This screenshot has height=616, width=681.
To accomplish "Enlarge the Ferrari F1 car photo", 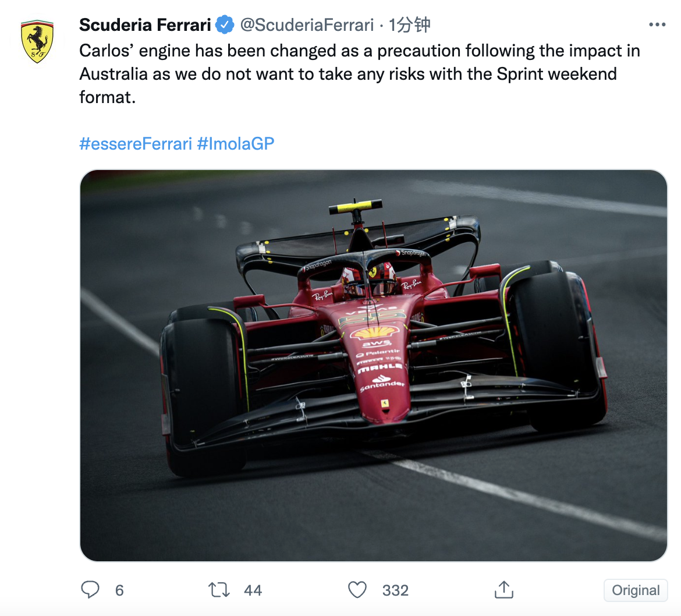I will point(373,365).
